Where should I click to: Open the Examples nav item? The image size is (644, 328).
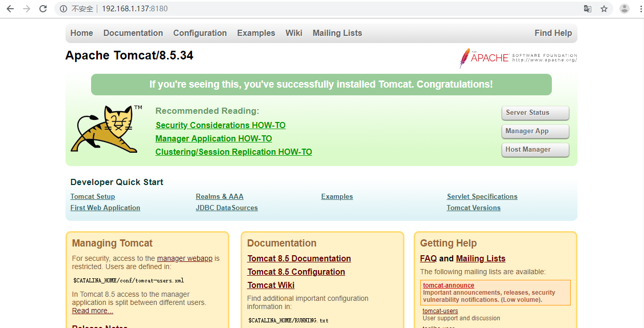point(256,33)
